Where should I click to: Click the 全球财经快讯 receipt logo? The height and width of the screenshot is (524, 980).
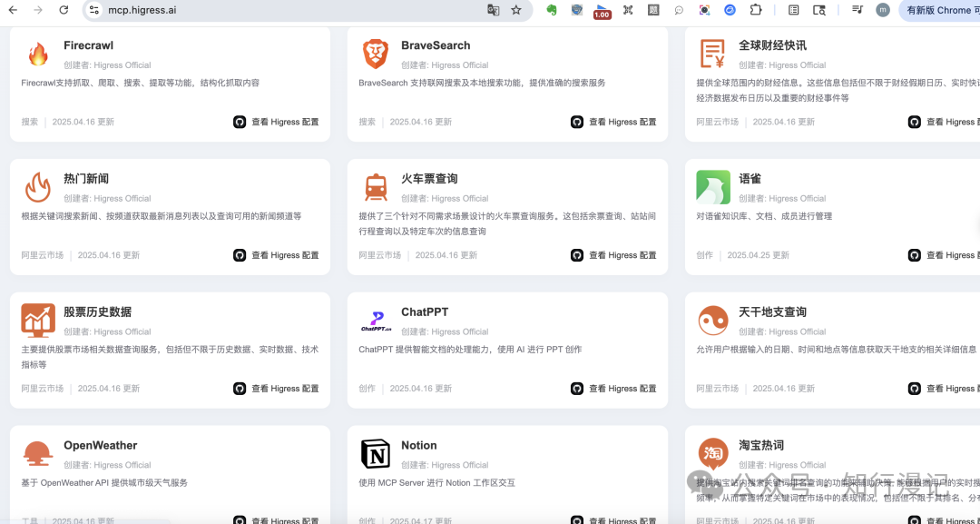click(x=712, y=54)
